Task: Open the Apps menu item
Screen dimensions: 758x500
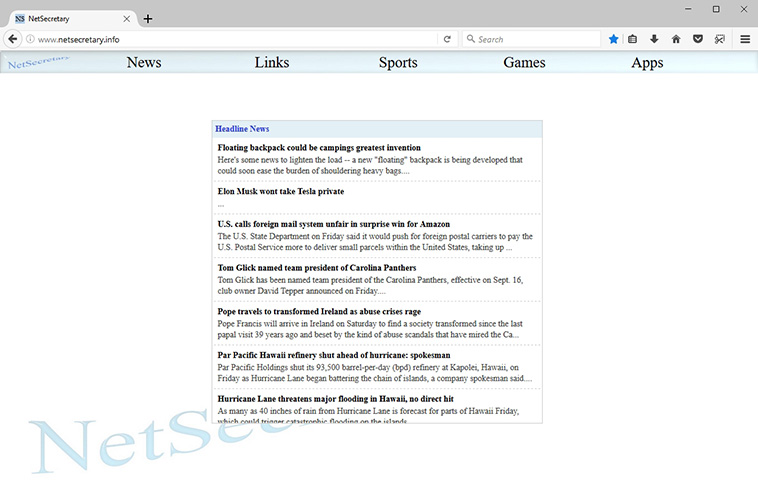Action: coord(647,62)
